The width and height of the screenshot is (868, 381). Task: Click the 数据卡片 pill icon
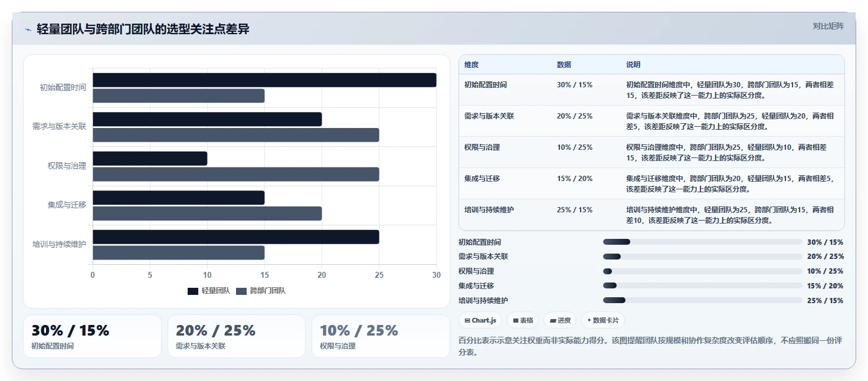coord(589,320)
